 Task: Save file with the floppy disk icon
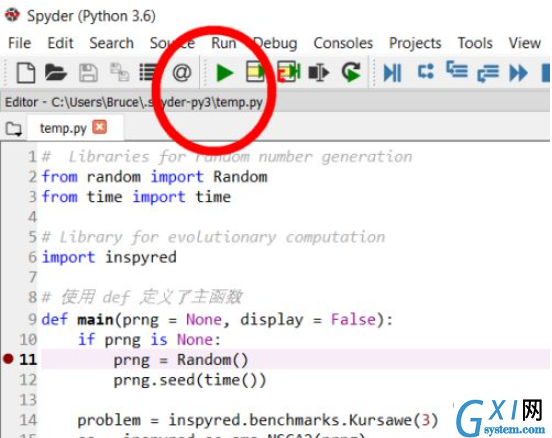88,73
